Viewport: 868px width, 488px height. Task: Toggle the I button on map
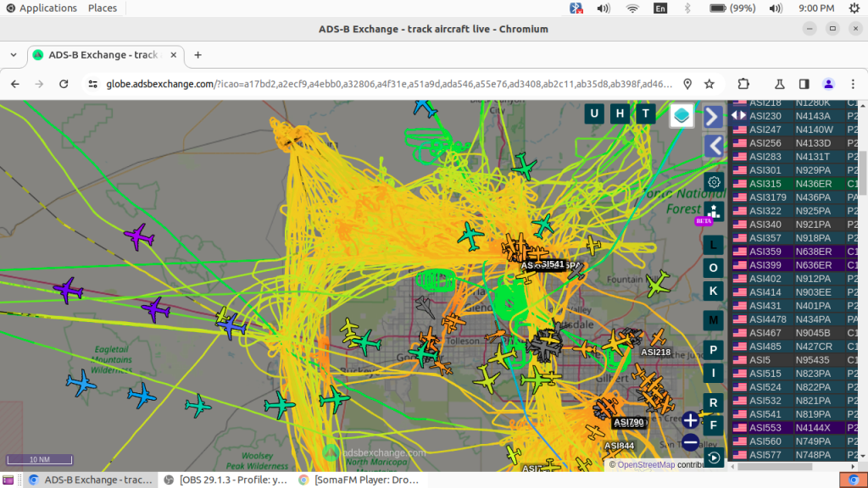click(713, 373)
